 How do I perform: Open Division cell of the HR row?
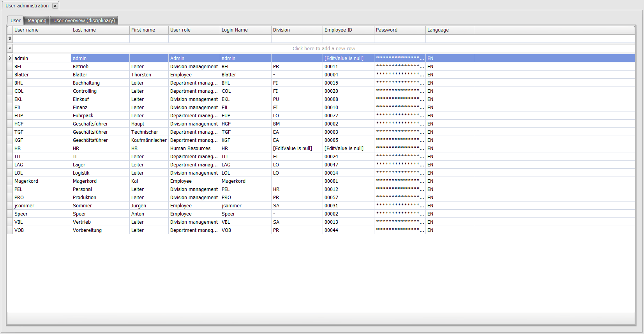(x=296, y=148)
